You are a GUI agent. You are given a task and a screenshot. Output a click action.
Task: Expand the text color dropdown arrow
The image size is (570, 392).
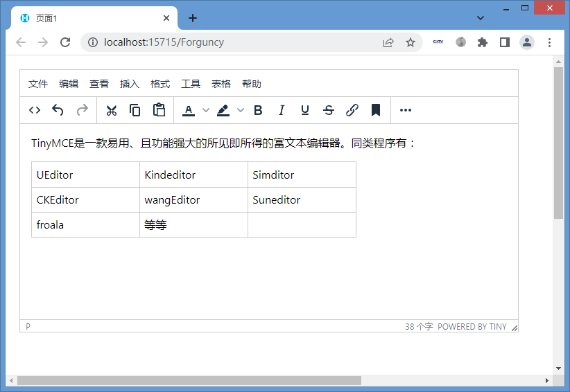pyautogui.click(x=206, y=110)
